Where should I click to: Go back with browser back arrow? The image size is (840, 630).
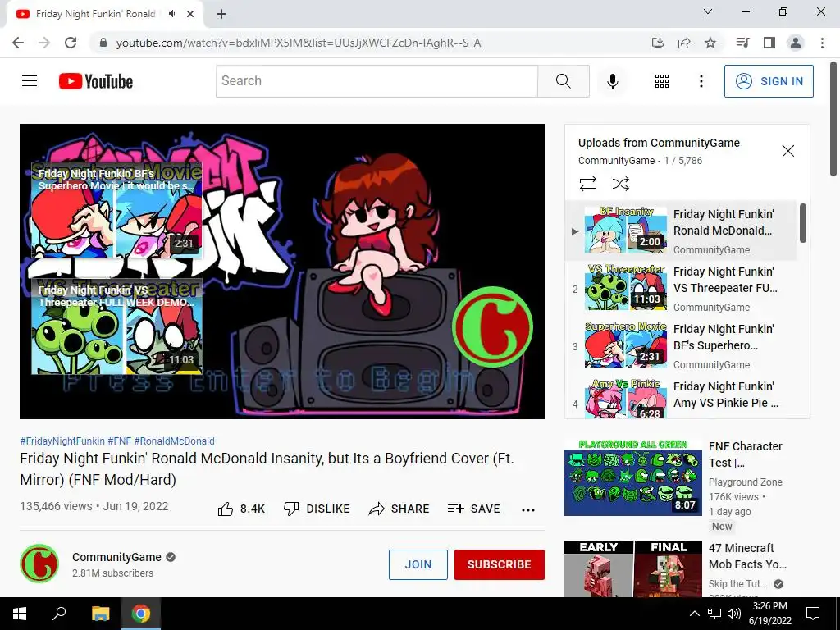pos(18,43)
